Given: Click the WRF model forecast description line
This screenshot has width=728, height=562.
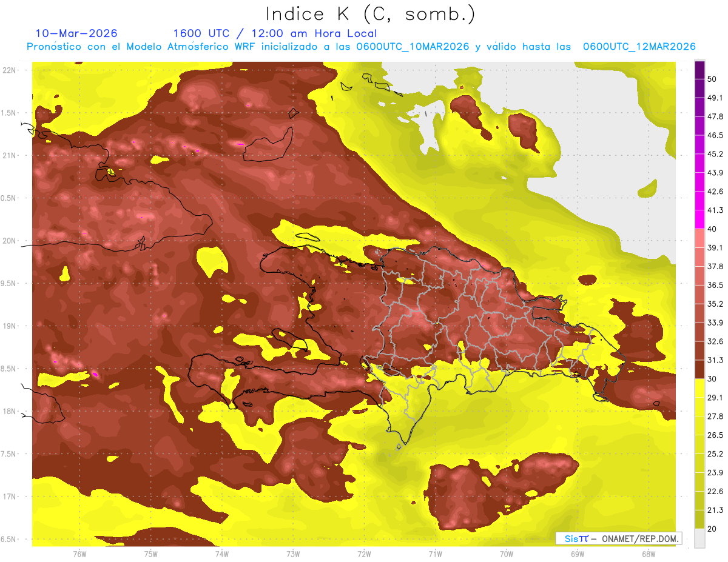Looking at the screenshot, I should point(361,47).
